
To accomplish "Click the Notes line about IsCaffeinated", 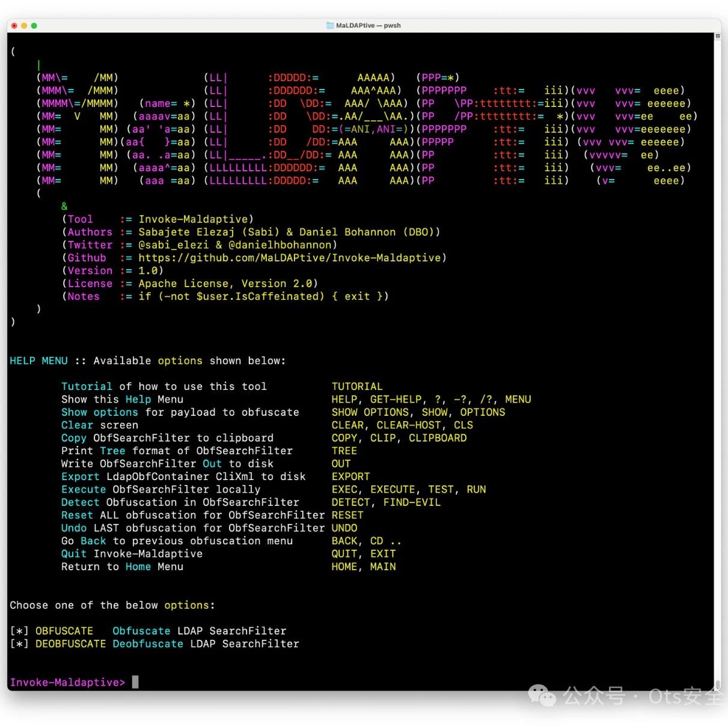I will click(225, 296).
